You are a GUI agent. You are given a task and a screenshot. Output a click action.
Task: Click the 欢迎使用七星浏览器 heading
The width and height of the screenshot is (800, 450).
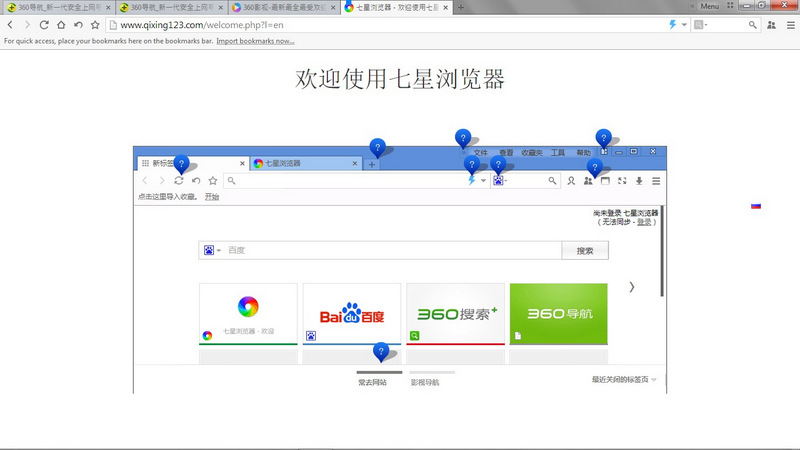400,79
